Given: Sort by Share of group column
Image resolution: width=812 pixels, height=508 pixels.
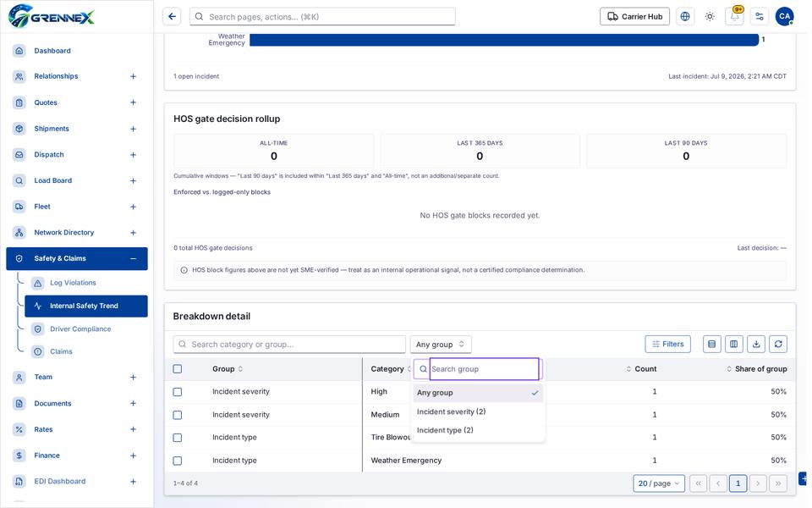Looking at the screenshot, I should point(756,369).
